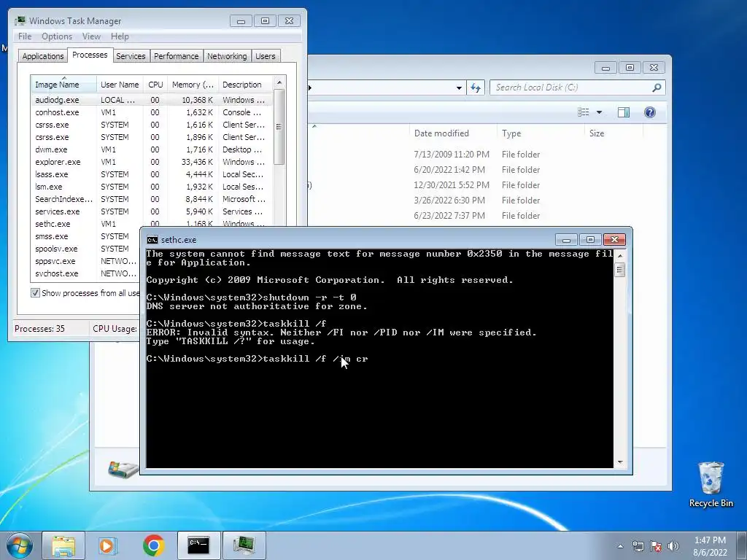747x560 pixels.
Task: Select the audiodg.exe process row
Action: (x=152, y=100)
